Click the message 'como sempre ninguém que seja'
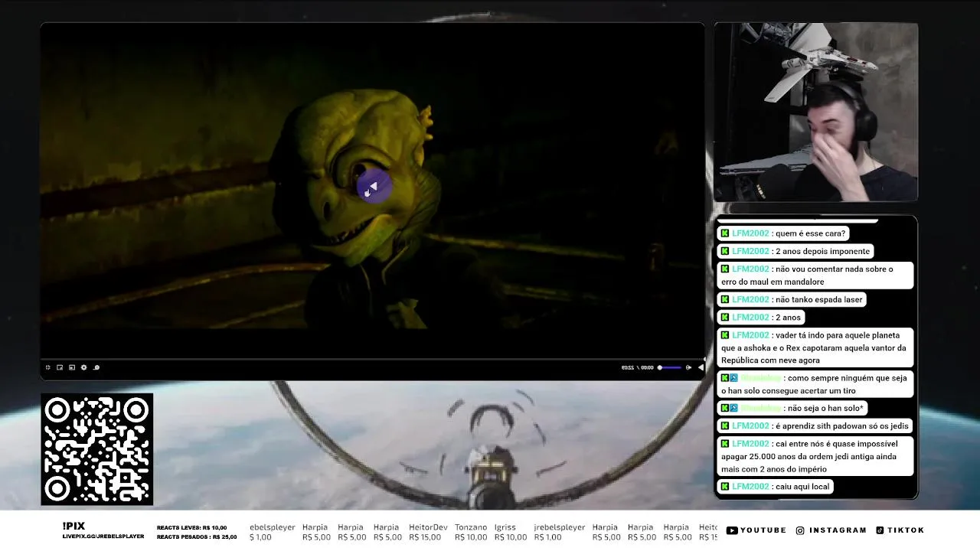This screenshot has height=551, width=980. coord(815,384)
